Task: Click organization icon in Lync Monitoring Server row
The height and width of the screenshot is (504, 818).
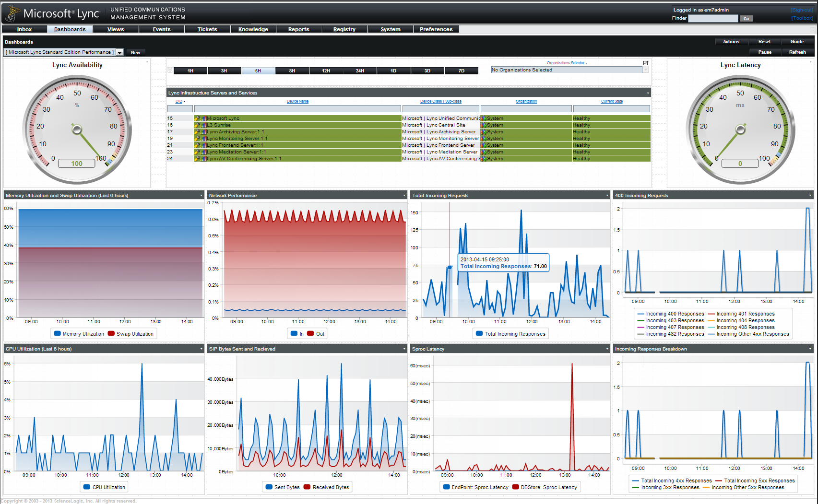Action: click(x=484, y=138)
